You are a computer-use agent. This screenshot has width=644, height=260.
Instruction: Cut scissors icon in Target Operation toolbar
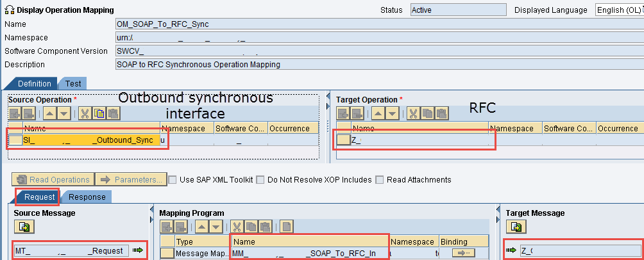tap(414, 113)
